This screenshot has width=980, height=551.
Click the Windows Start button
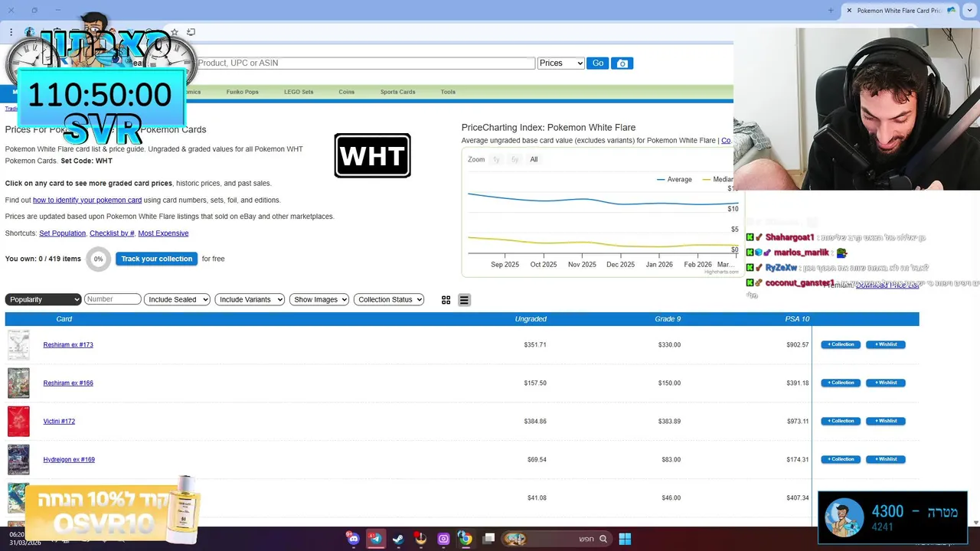[625, 539]
